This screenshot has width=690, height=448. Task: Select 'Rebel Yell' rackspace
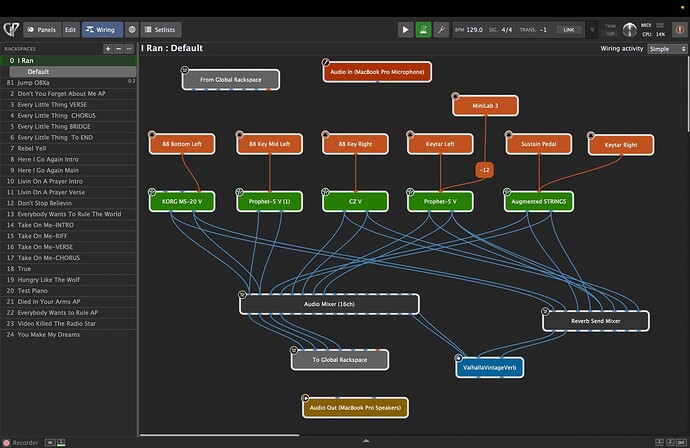(68, 148)
